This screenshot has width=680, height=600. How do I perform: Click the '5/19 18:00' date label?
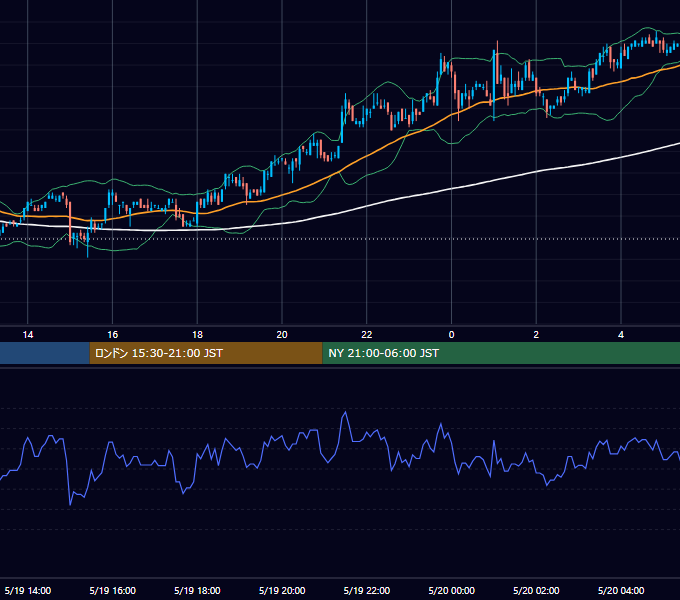[x=197, y=590]
